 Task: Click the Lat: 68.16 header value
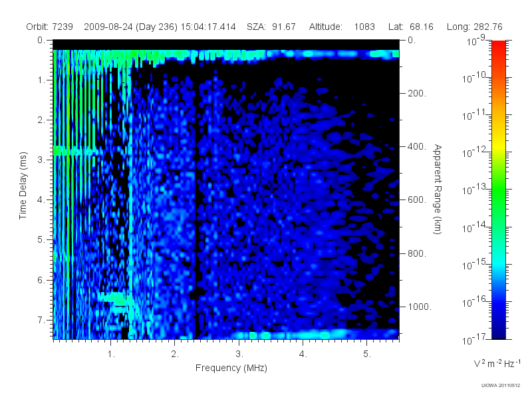coord(411,27)
